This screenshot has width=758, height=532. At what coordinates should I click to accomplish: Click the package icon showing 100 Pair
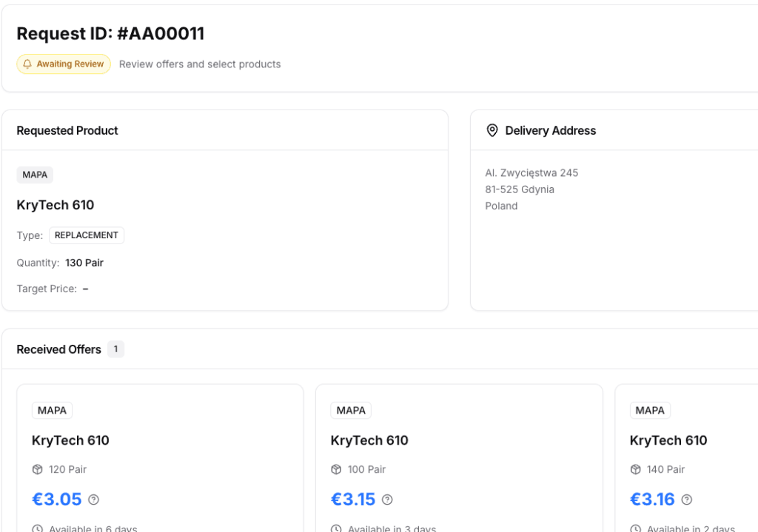coord(337,469)
